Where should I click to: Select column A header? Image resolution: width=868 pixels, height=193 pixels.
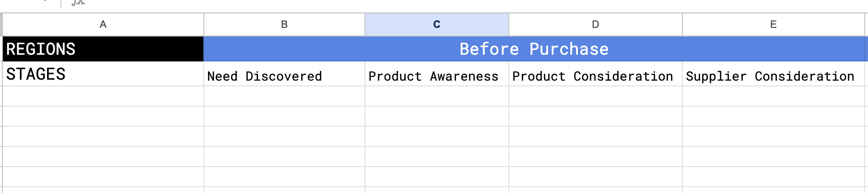103,24
